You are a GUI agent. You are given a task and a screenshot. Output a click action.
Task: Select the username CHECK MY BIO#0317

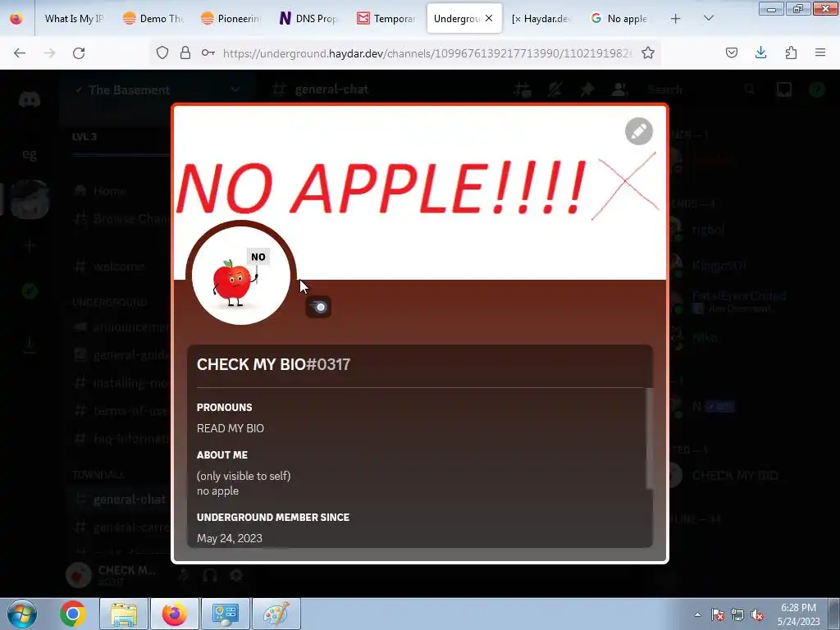(273, 364)
